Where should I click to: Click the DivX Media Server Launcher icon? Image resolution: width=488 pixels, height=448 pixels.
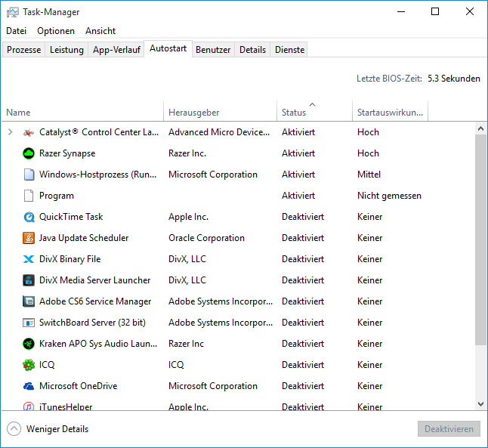click(29, 280)
